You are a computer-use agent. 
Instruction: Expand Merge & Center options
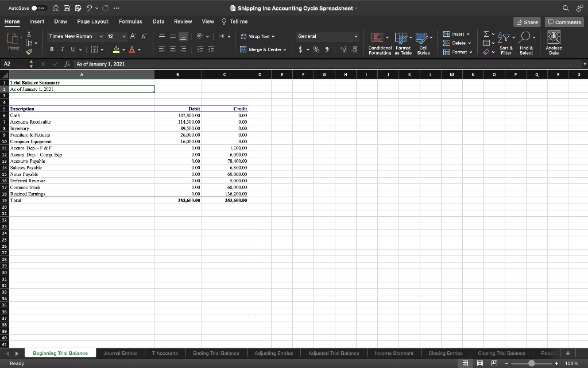pyautogui.click(x=285, y=49)
